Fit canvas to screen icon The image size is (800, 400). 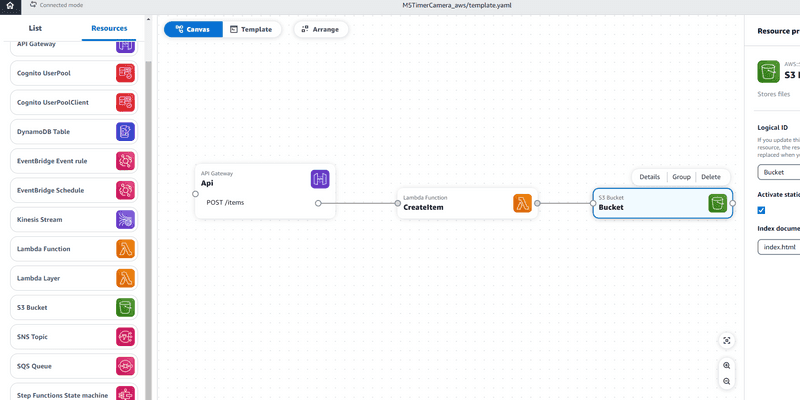[x=727, y=341]
